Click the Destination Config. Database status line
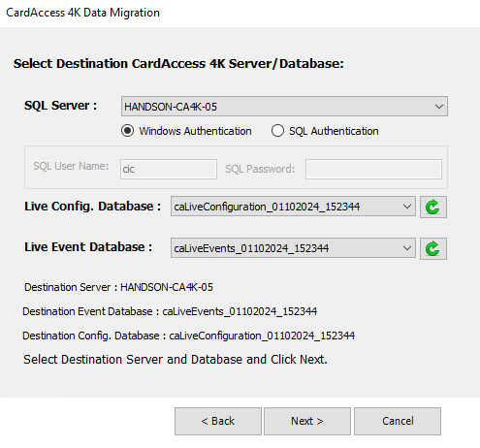The width and height of the screenshot is (480, 448). coord(188,336)
